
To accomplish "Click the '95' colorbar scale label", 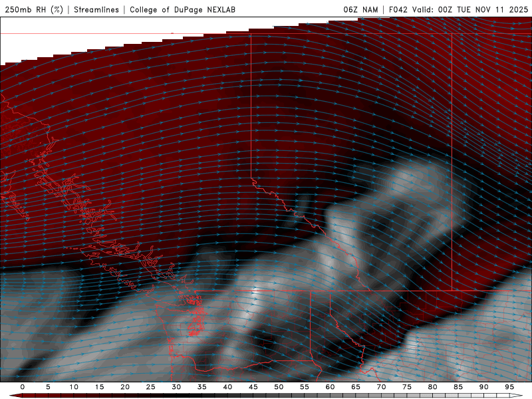I will click(509, 387).
